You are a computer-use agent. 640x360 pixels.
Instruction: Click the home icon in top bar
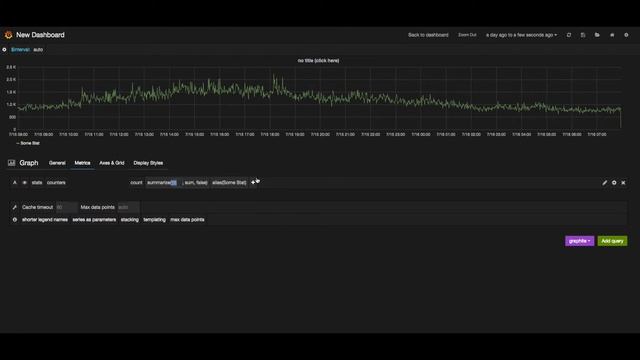612,35
